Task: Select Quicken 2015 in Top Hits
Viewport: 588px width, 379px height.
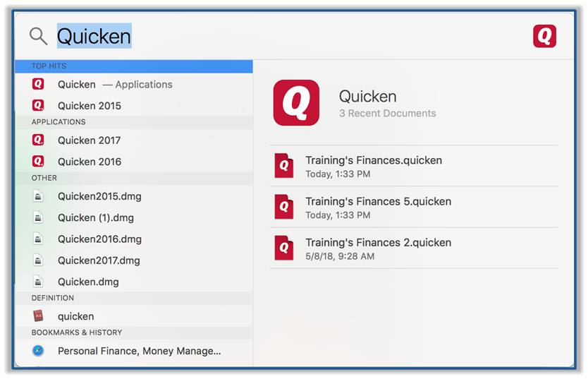Action: [90, 106]
